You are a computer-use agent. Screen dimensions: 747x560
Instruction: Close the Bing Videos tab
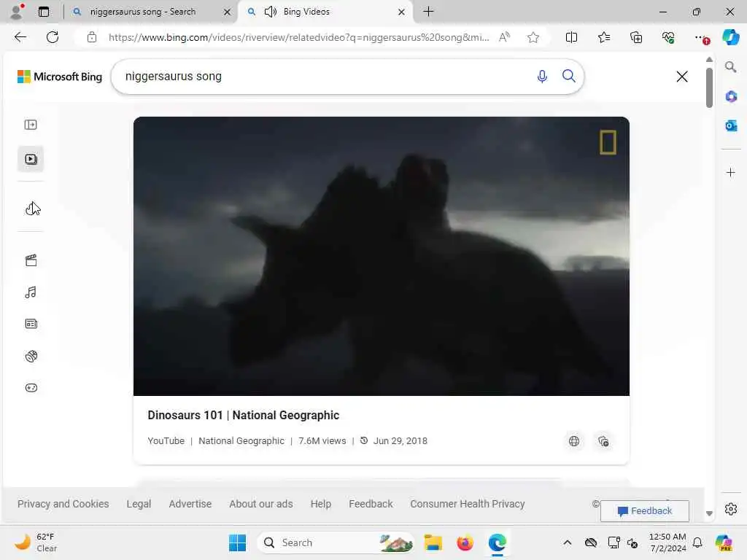click(x=402, y=12)
